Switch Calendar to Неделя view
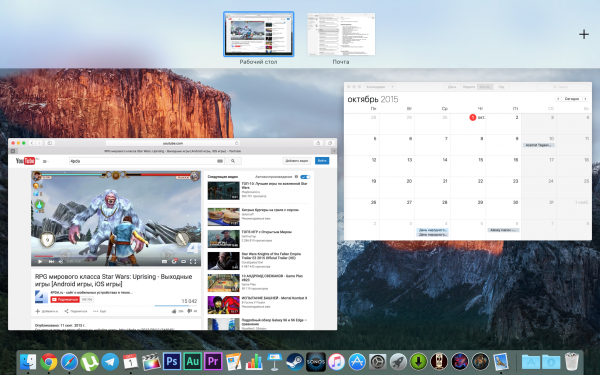This screenshot has height=375, width=600. tap(468, 87)
